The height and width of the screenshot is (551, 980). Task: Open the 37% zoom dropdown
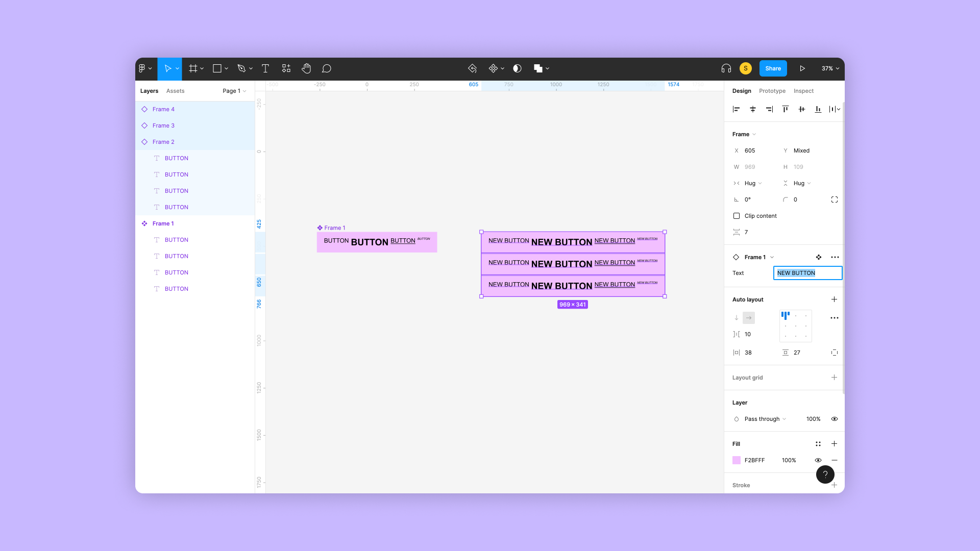point(830,68)
